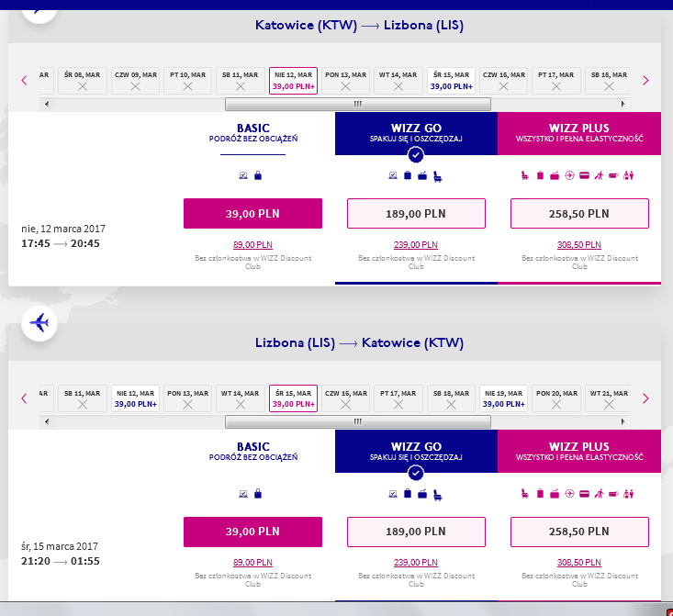Image resolution: width=673 pixels, height=616 pixels.
Task: Select outbound date PON 13, MAR
Action: [345, 80]
